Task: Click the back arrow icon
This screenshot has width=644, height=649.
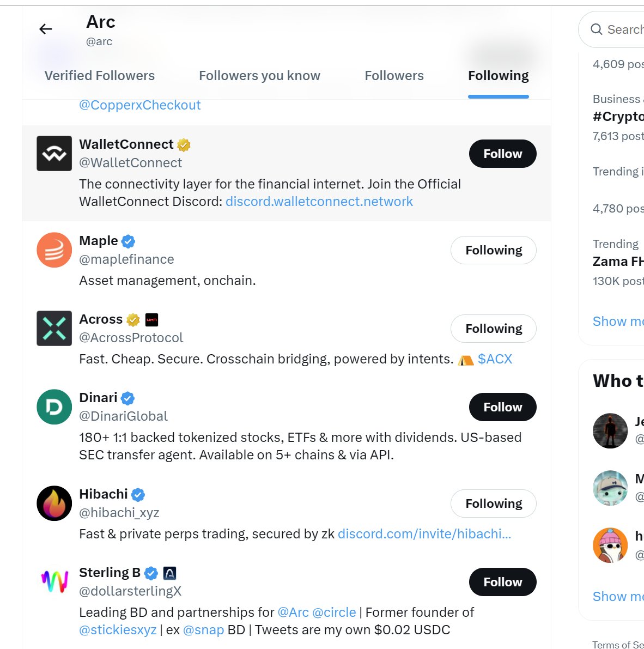Action: [46, 29]
